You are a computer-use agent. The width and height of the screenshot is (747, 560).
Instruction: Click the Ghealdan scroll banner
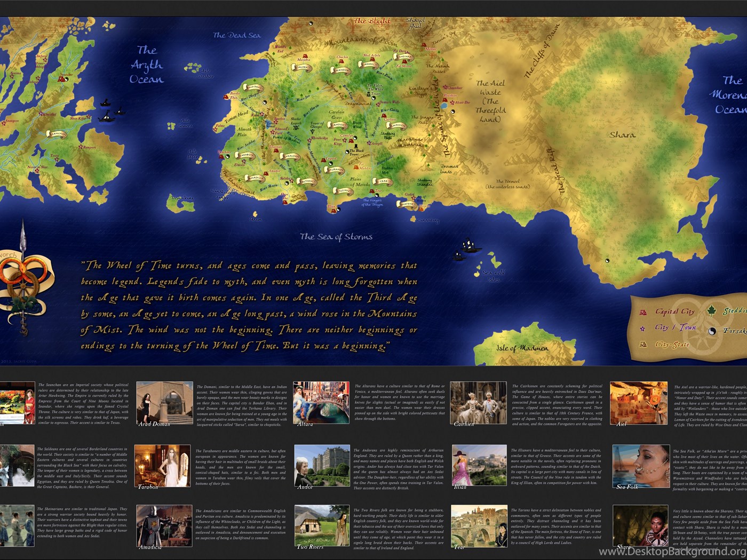pos(290,156)
